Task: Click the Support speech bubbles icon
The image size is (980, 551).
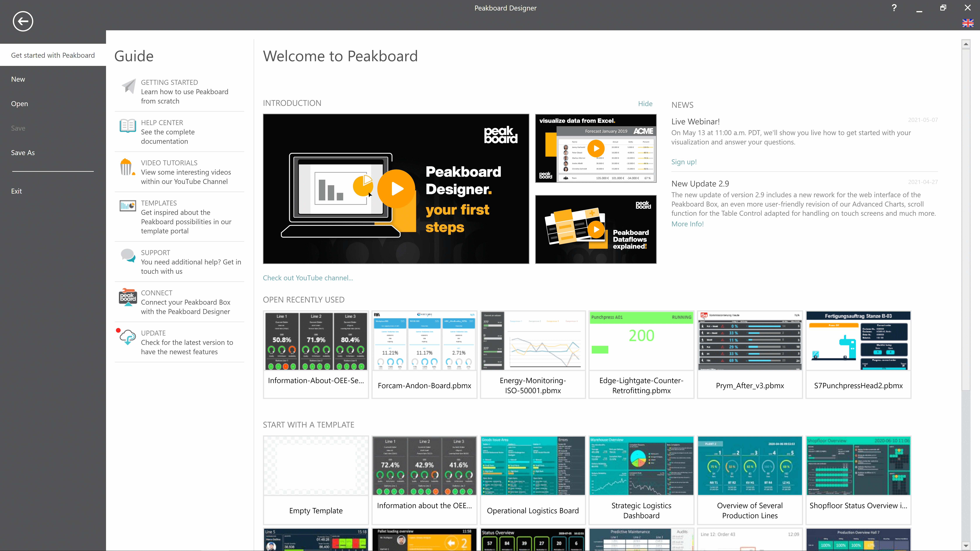Action: tap(128, 256)
